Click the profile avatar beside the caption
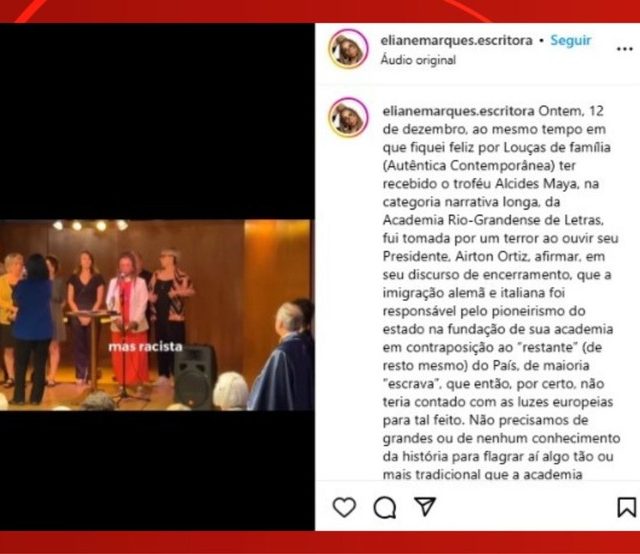This screenshot has height=554, width=640. (348, 117)
